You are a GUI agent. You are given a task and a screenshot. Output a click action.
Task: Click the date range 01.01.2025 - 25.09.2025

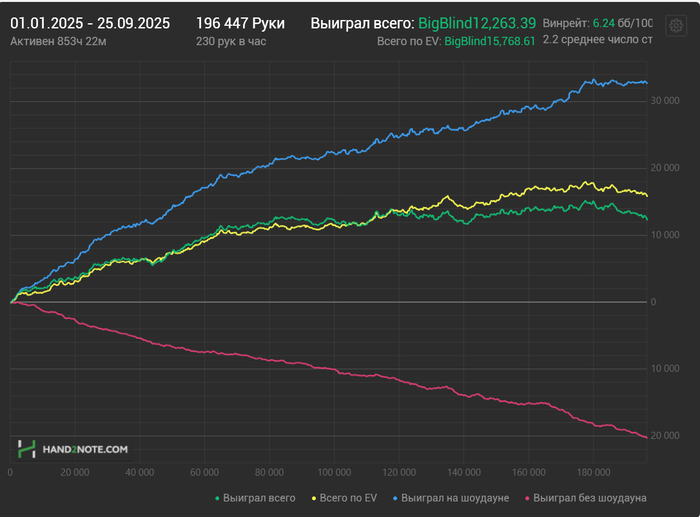pyautogui.click(x=90, y=23)
